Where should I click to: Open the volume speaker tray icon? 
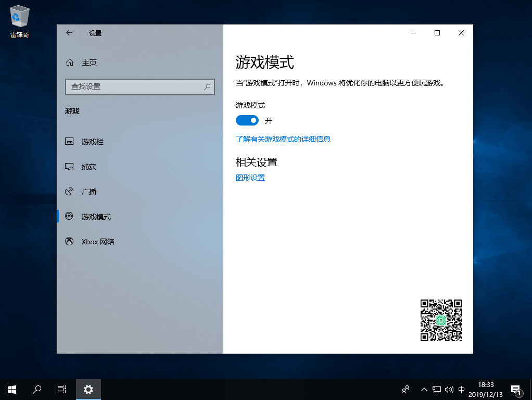[x=449, y=390]
